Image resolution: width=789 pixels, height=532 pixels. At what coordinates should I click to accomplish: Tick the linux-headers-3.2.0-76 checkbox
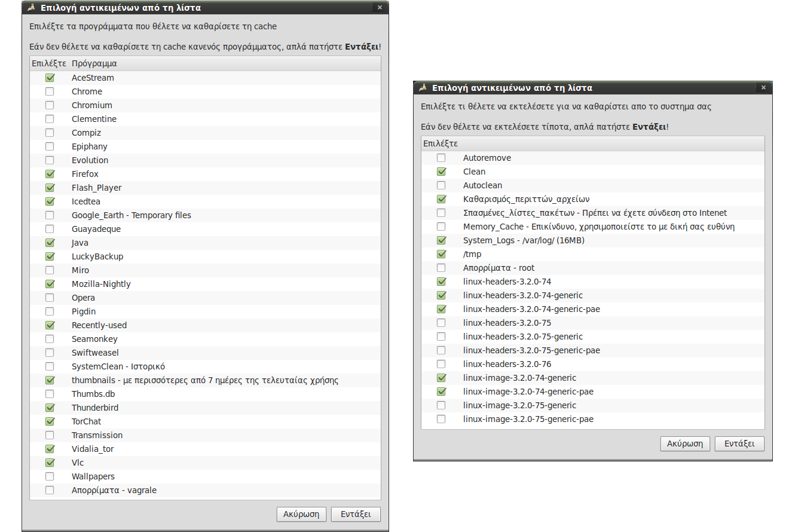(441, 364)
